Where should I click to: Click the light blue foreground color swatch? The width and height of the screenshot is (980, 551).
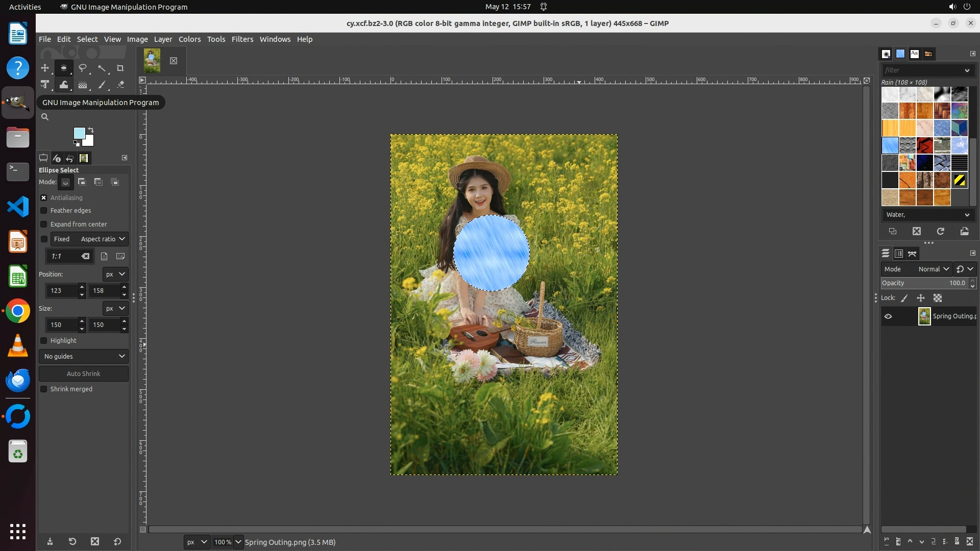tap(79, 133)
